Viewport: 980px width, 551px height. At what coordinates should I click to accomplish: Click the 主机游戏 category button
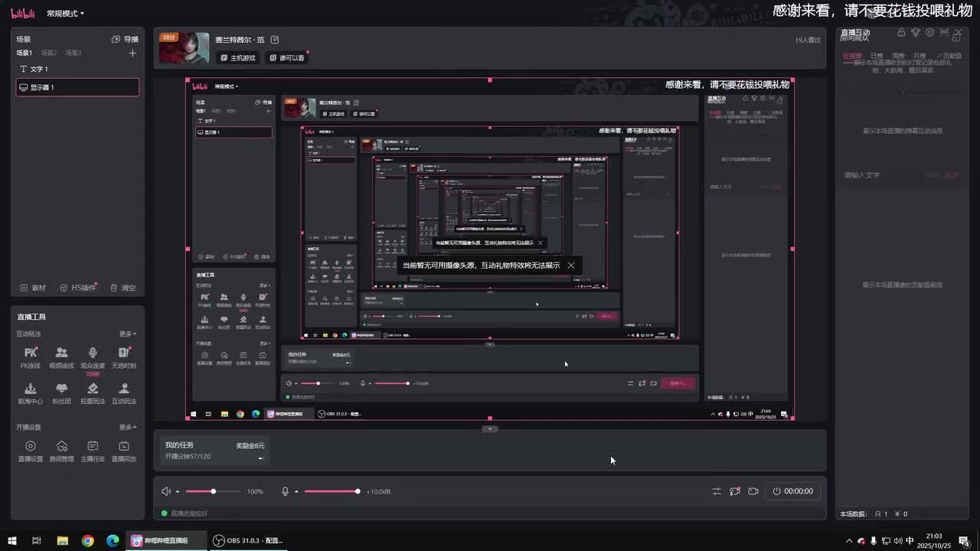click(238, 58)
